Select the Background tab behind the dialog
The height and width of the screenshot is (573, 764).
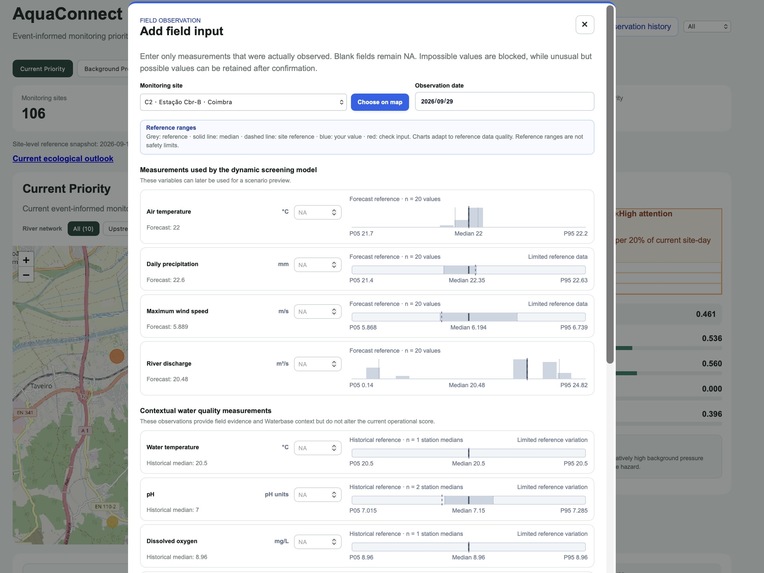[x=103, y=69]
